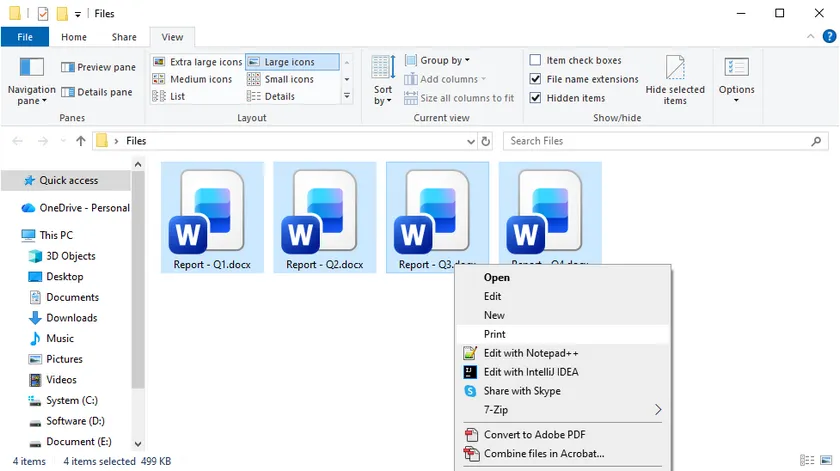Open Downloads in sidebar
This screenshot has width=840, height=471.
pyautogui.click(x=63, y=318)
